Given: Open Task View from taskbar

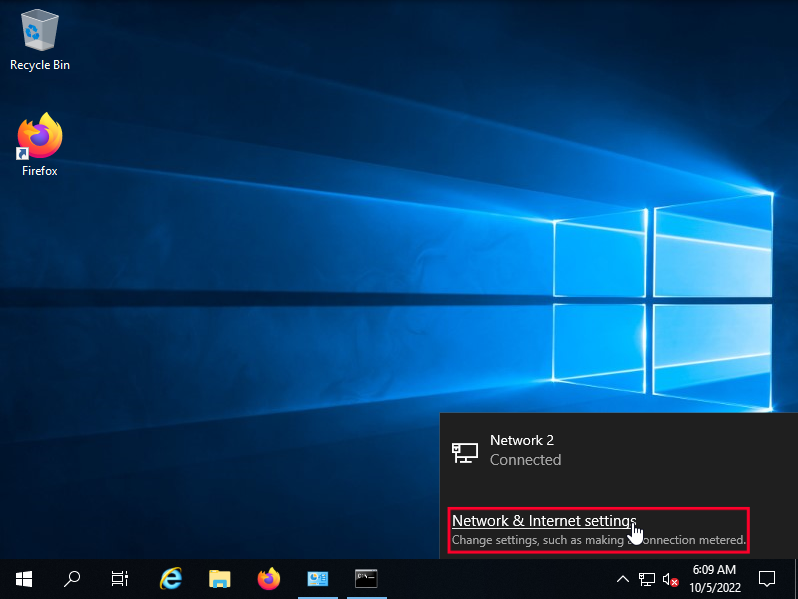Looking at the screenshot, I should pyautogui.click(x=120, y=579).
